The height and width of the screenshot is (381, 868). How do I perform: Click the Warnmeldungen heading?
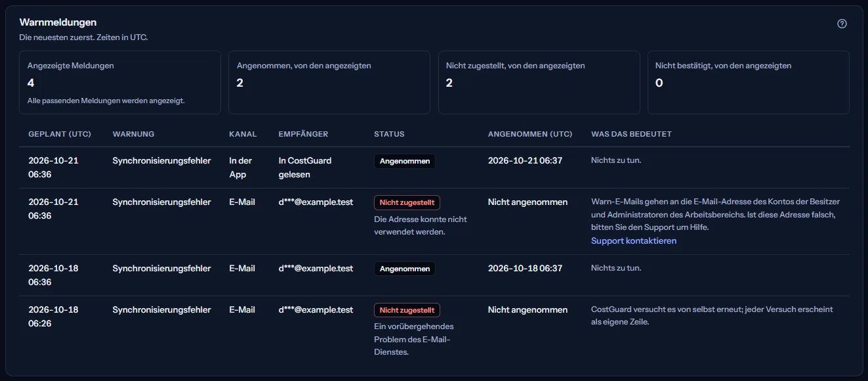click(x=58, y=22)
